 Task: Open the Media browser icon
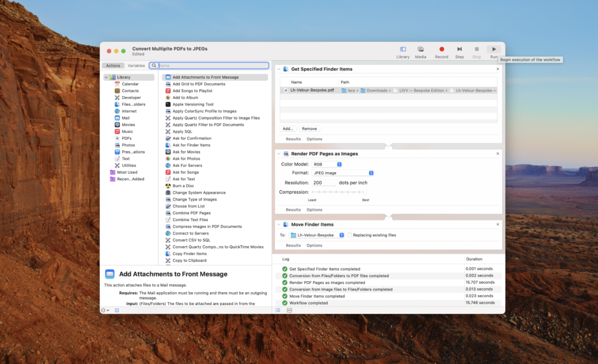click(x=420, y=50)
